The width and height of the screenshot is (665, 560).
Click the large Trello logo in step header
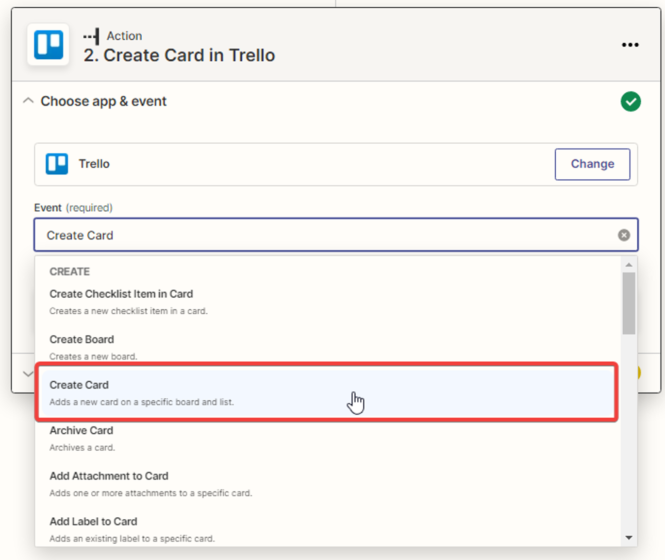pyautogui.click(x=48, y=46)
